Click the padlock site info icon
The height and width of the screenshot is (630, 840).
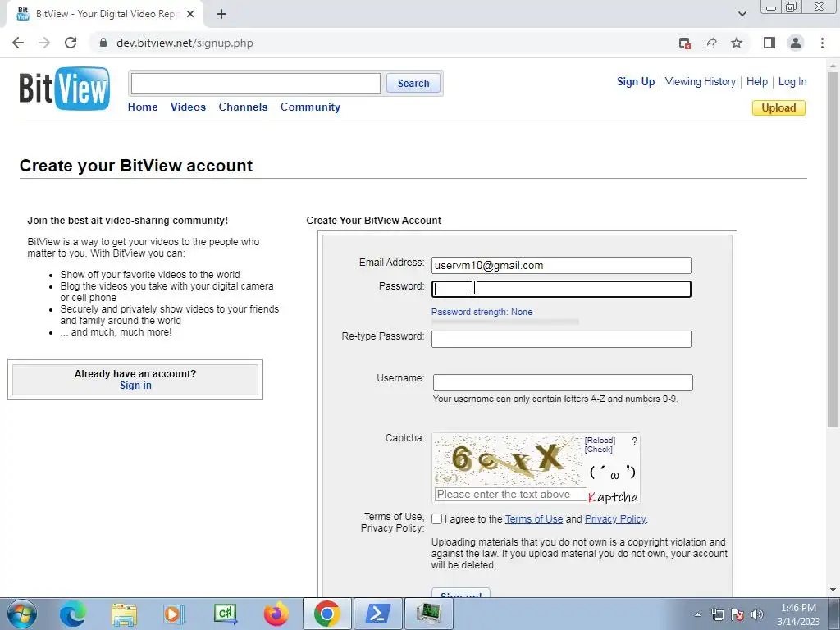[x=103, y=43]
